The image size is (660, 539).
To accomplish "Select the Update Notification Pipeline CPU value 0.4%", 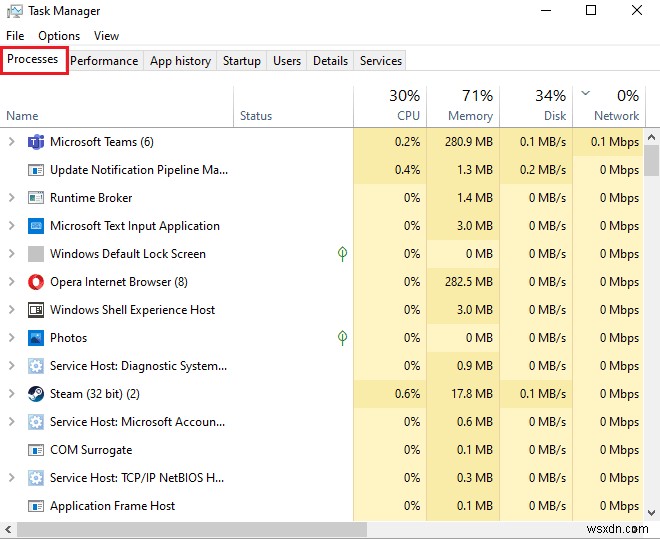I will [x=407, y=170].
